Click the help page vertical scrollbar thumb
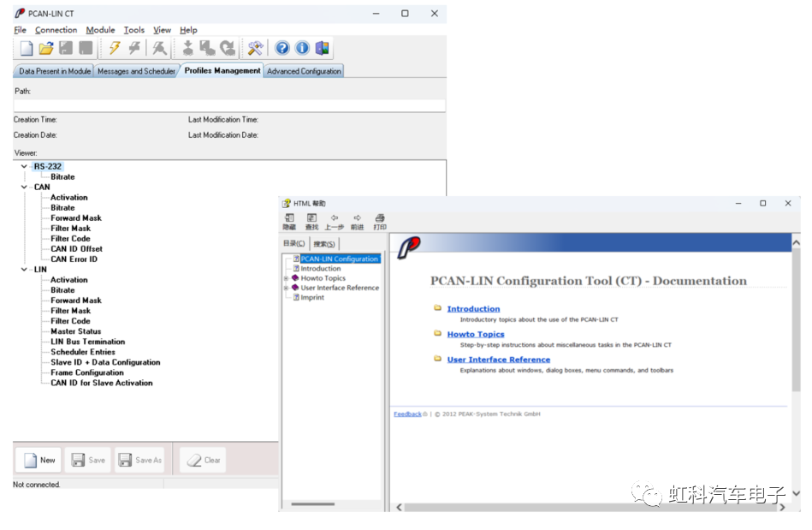 (x=796, y=320)
